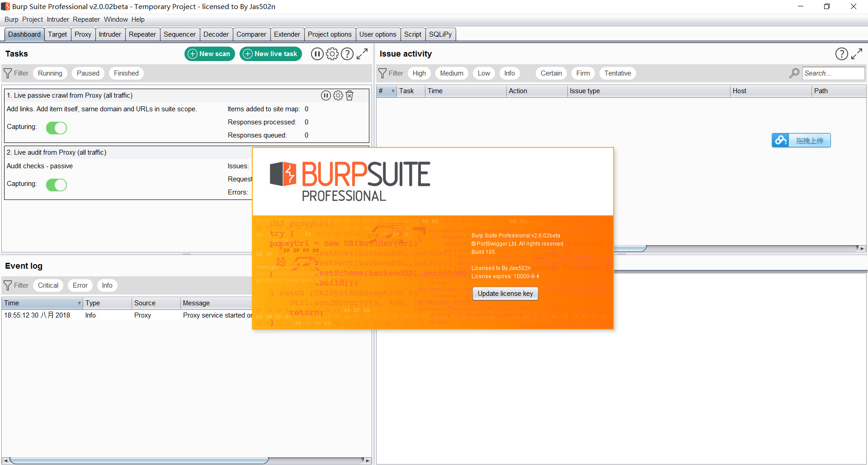
Task: Delete the Live passive crawl task
Action: (349, 95)
